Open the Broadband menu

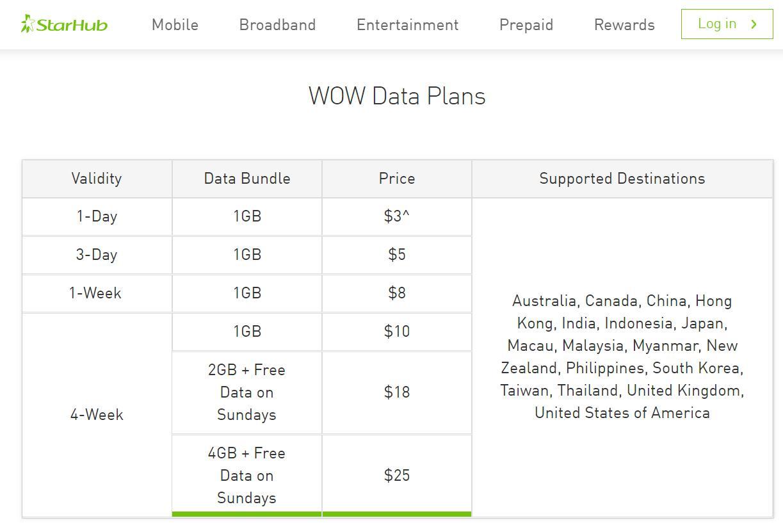277,25
